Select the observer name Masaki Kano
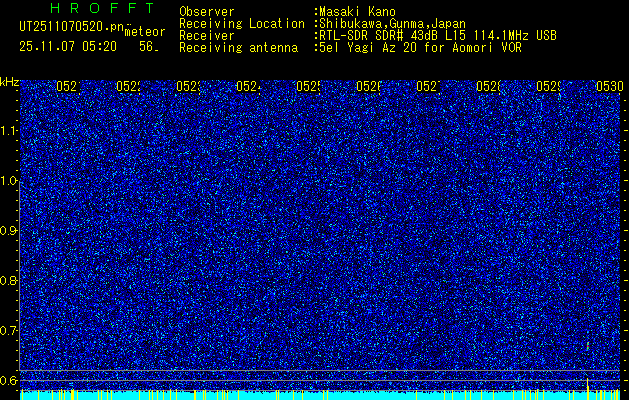Viewport: 629px width, 400px height. [357, 12]
